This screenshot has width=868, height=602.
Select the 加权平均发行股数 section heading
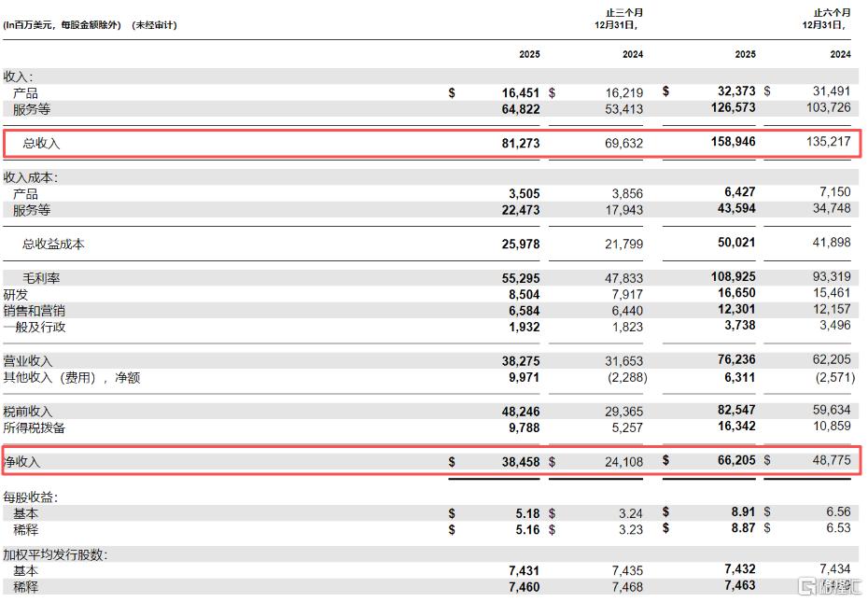(55, 554)
